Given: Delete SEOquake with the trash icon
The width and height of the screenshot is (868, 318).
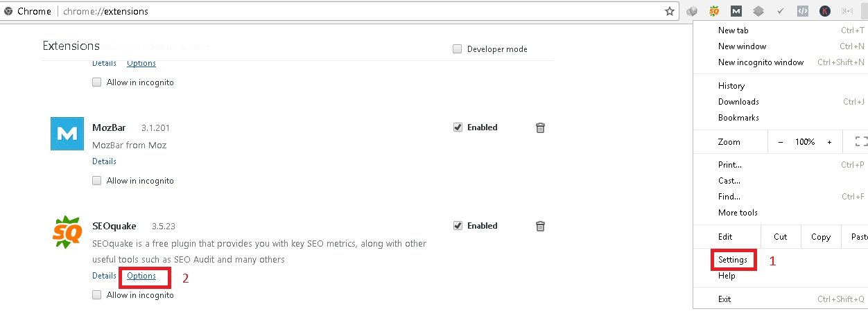Looking at the screenshot, I should coord(541,226).
